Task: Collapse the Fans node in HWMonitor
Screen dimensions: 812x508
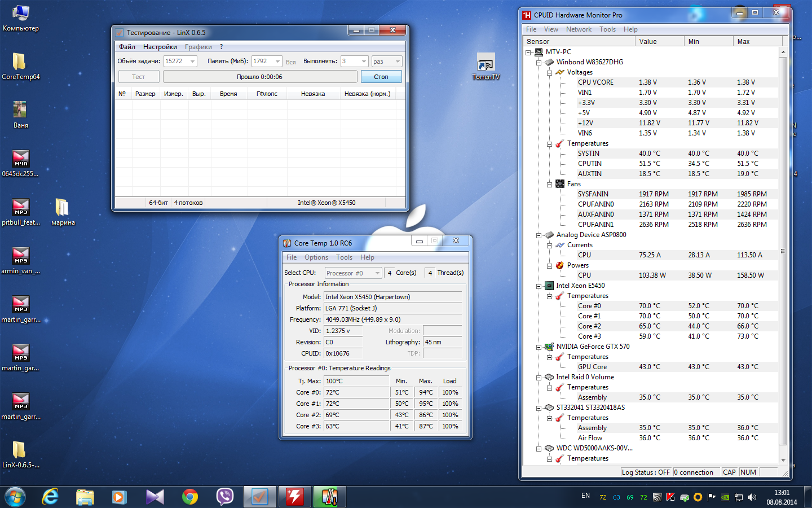Action: (x=549, y=184)
